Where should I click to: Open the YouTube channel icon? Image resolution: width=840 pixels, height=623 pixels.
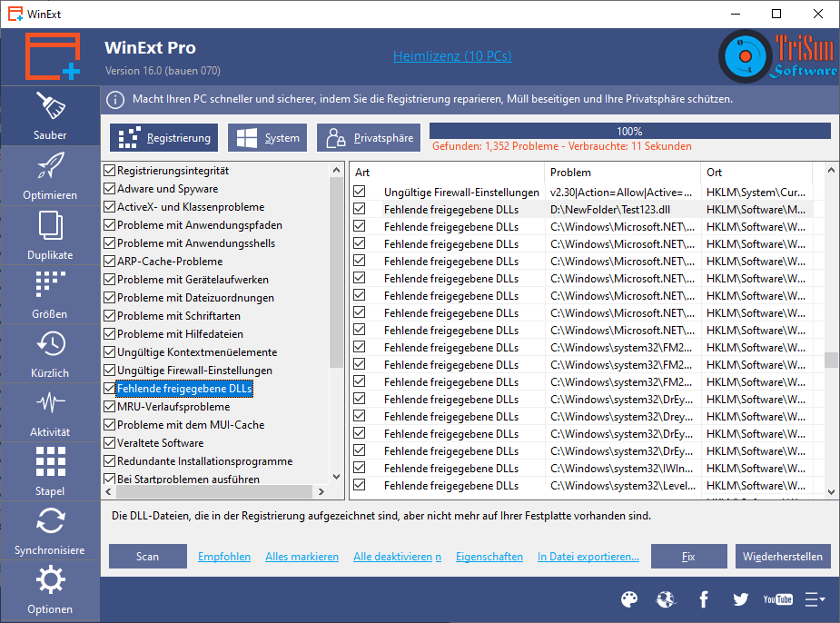point(778,598)
